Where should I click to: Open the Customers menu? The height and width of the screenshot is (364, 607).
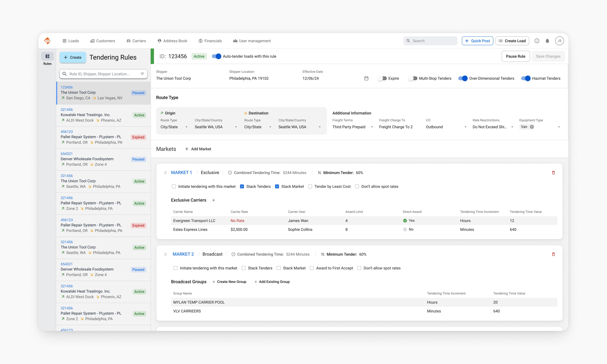(x=103, y=41)
